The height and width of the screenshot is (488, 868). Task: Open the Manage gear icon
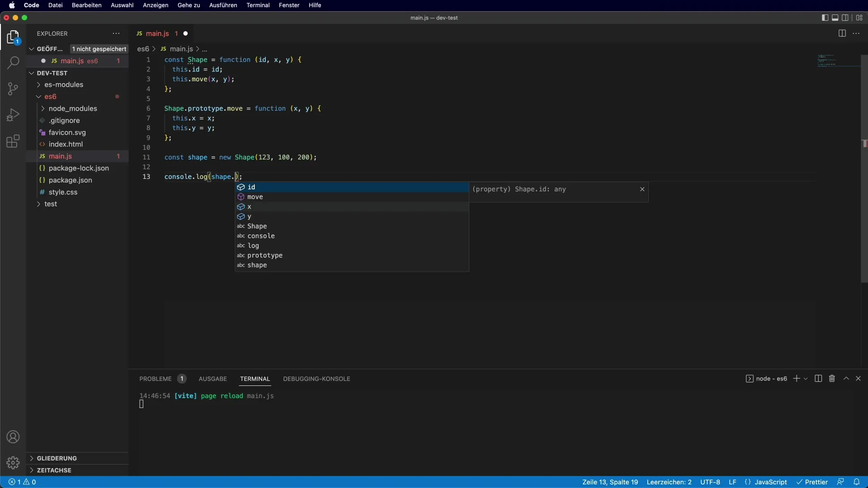[13, 463]
